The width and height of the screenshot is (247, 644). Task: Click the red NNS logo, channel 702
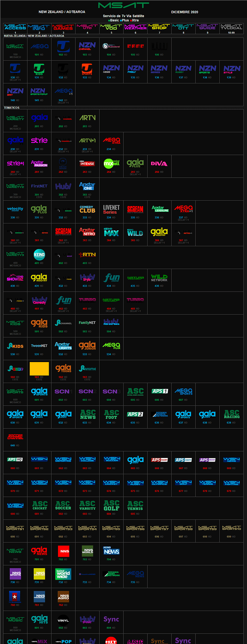(x=63, y=551)
